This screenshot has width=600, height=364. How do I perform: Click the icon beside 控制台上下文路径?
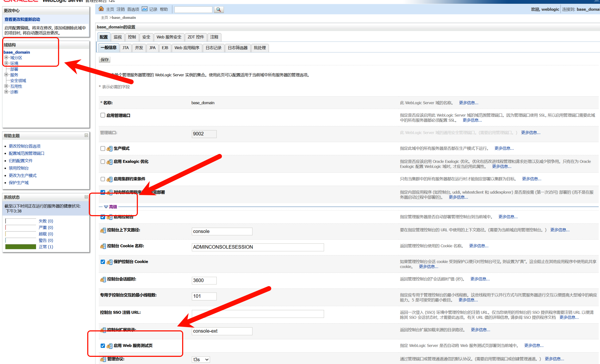point(103,230)
